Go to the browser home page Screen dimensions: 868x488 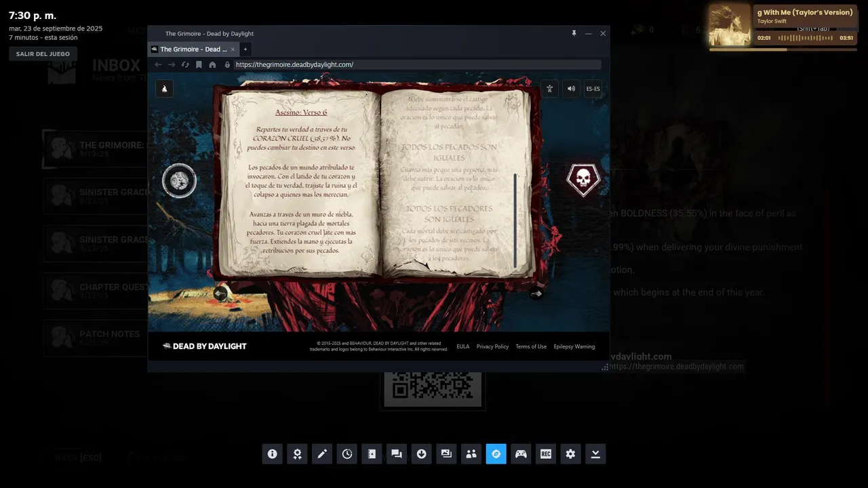212,64
